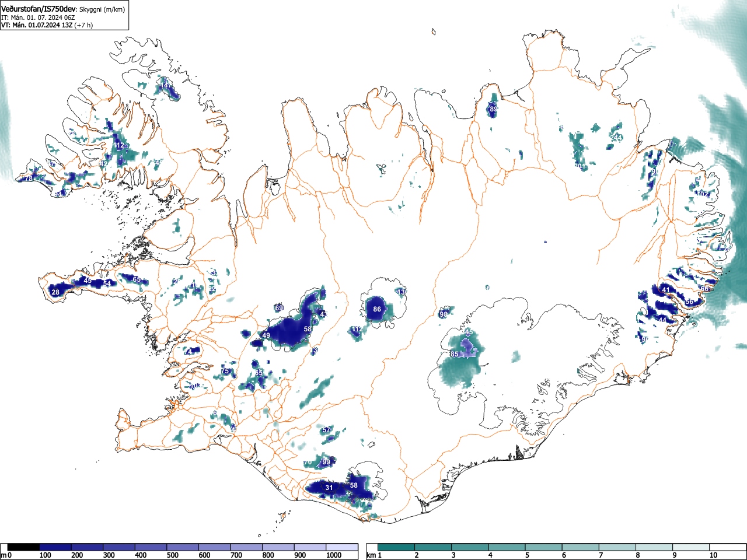Click the visibility value 54 on Snæfellsnes
The width and height of the screenshot is (747, 560).
[107, 283]
